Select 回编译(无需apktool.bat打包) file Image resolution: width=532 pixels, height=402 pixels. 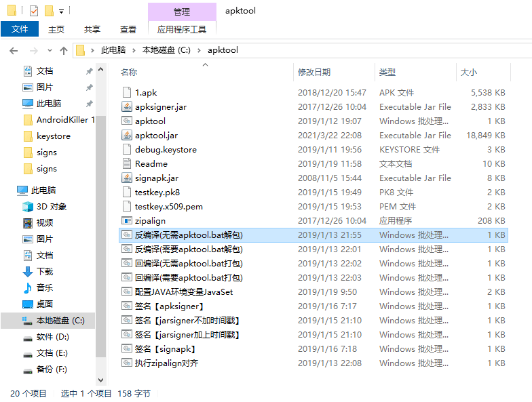tap(313, 263)
